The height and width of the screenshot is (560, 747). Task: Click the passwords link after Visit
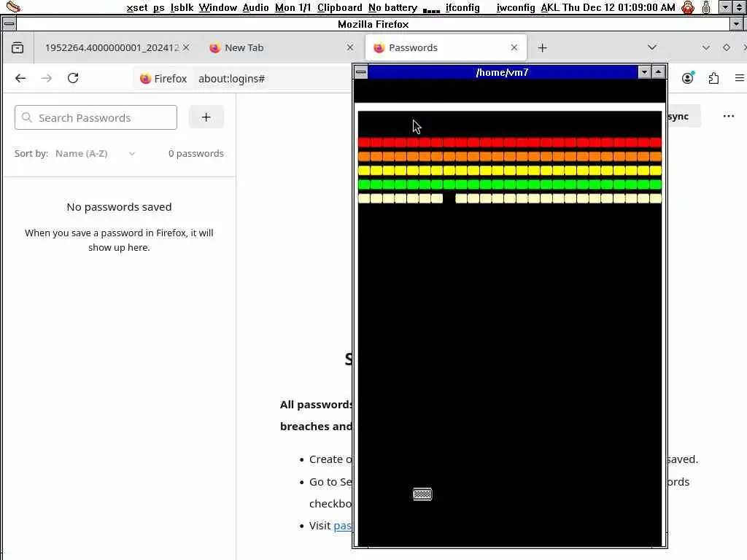point(343,526)
